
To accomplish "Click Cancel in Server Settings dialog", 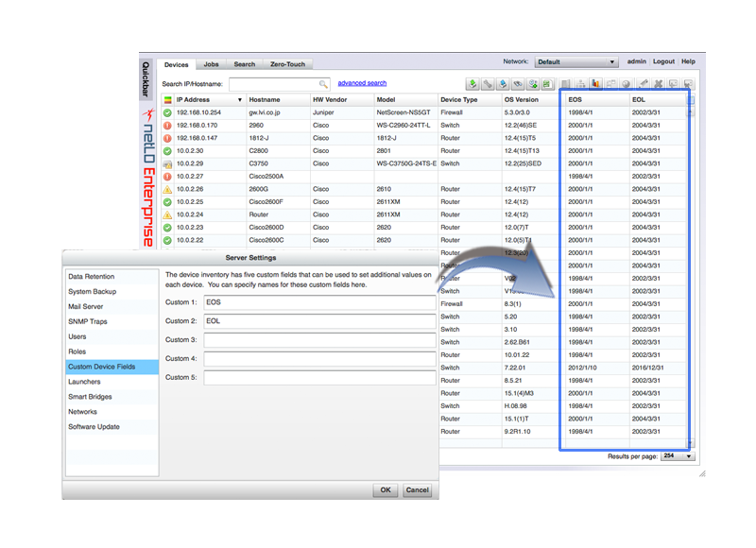I will point(417,490).
